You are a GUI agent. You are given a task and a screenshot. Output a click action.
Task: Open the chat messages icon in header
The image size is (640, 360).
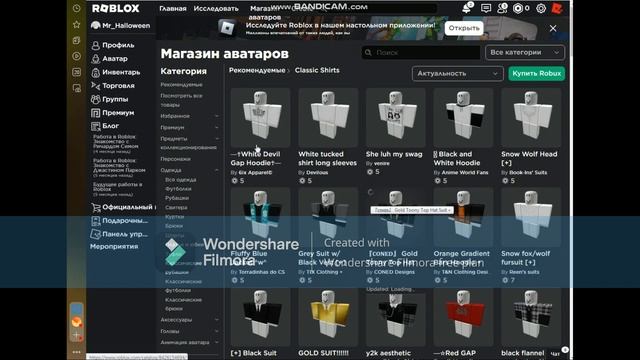click(486, 8)
